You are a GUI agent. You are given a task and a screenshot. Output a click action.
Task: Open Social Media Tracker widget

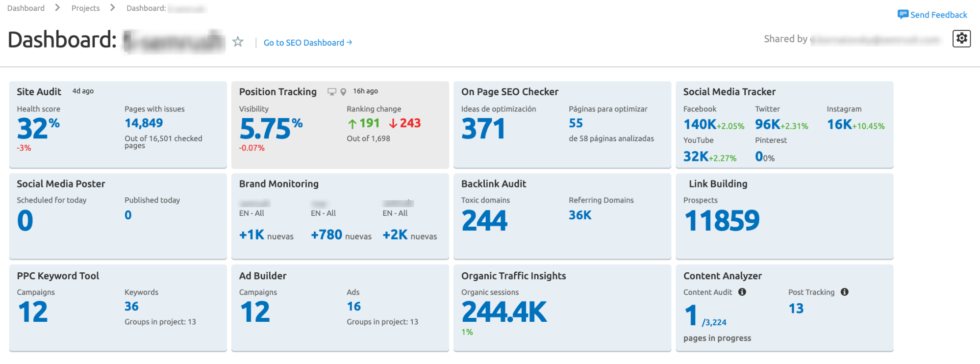729,92
